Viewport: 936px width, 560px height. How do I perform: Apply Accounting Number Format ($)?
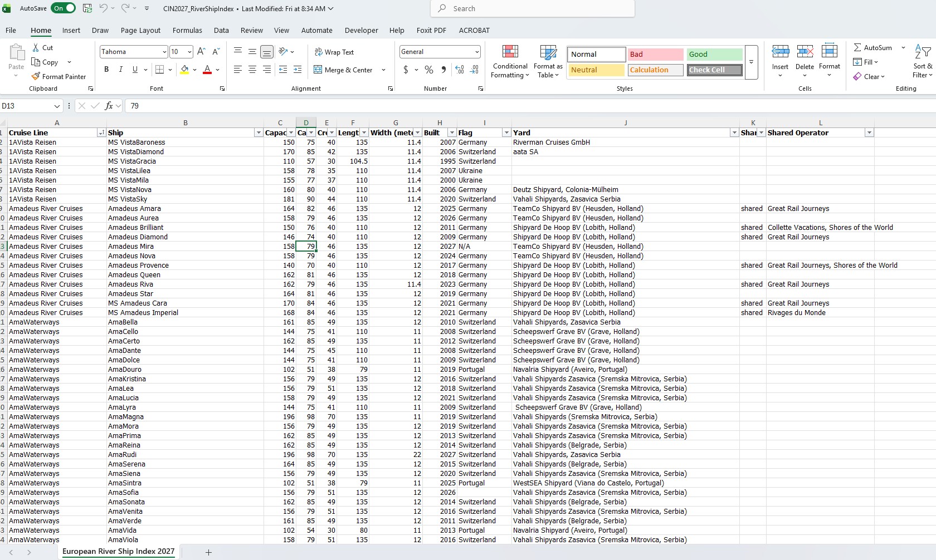tap(406, 70)
